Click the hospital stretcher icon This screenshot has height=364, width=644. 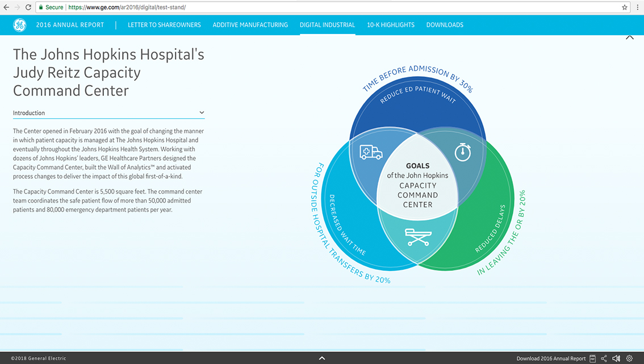(x=418, y=237)
